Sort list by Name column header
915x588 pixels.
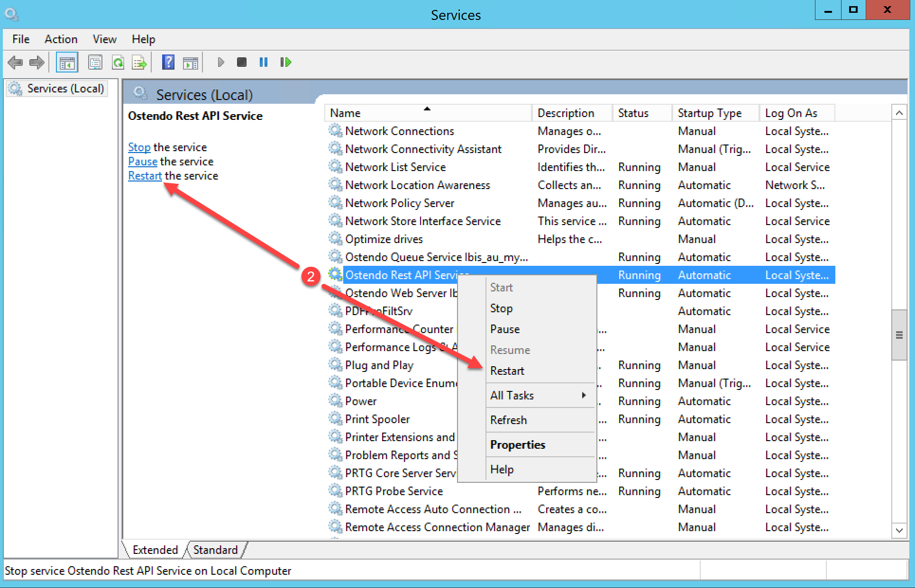point(345,113)
